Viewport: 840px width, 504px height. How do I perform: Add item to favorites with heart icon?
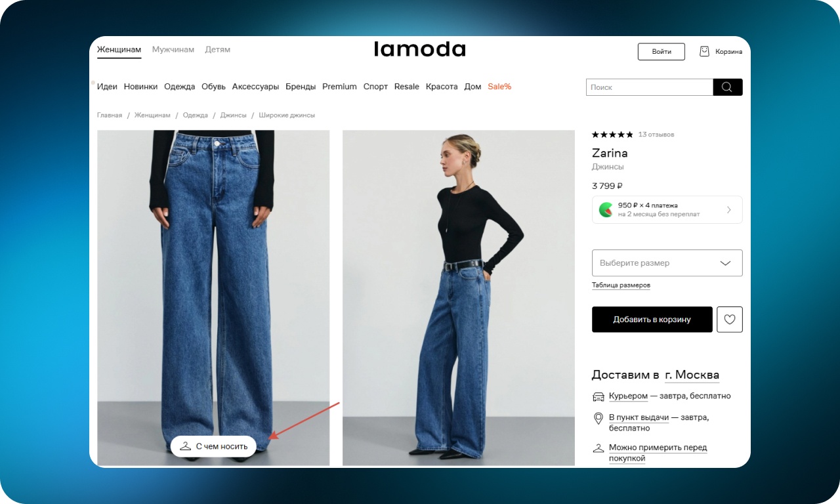[730, 320]
